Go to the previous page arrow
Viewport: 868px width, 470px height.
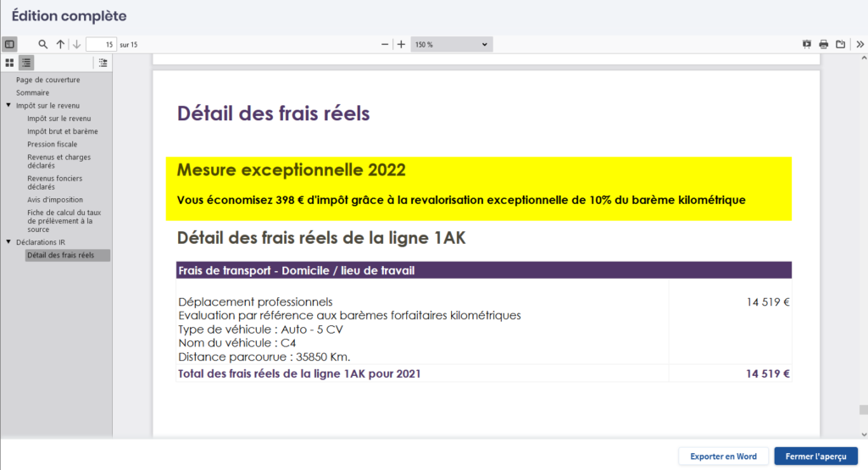click(60, 44)
